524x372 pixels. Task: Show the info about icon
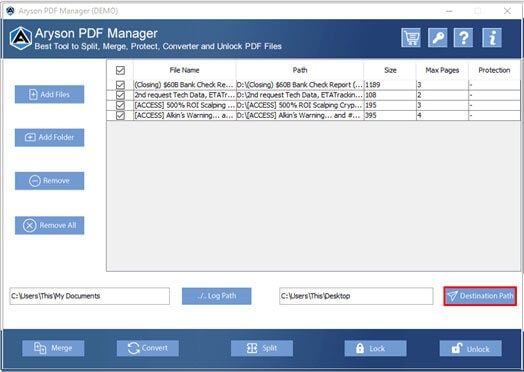pos(492,37)
